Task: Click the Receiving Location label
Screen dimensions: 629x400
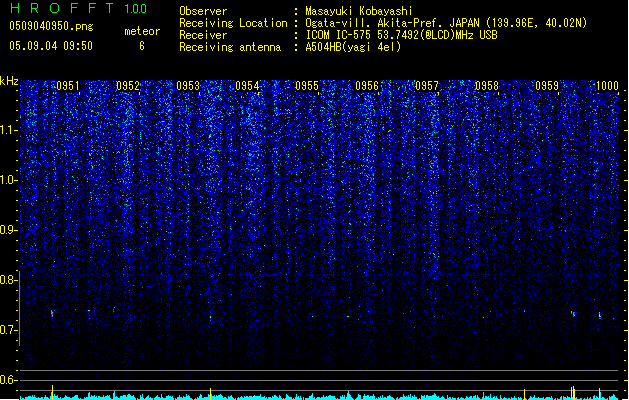Action: (233, 23)
